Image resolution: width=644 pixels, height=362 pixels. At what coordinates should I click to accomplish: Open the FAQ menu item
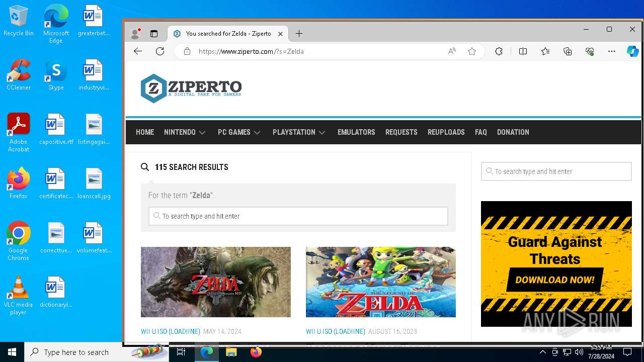481,132
